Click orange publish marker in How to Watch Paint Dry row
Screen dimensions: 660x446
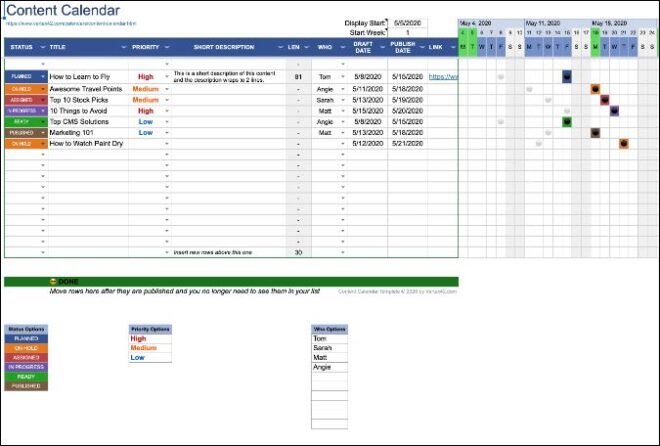click(624, 143)
